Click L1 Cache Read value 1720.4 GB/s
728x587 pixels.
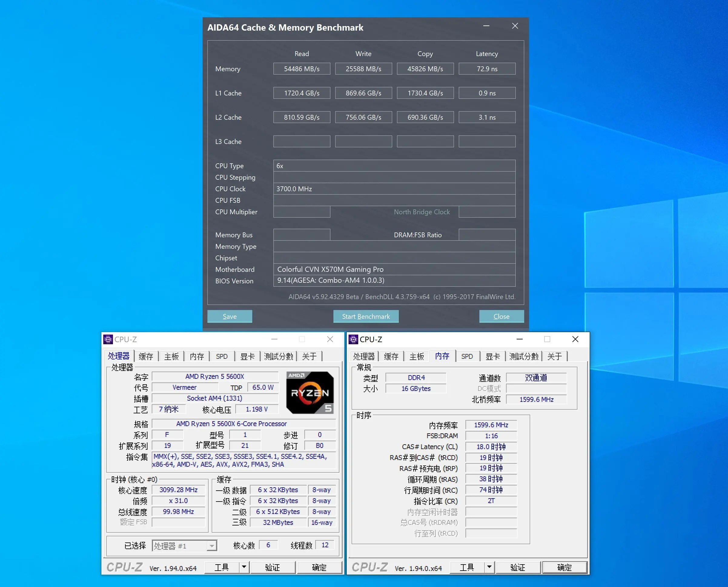[302, 93]
